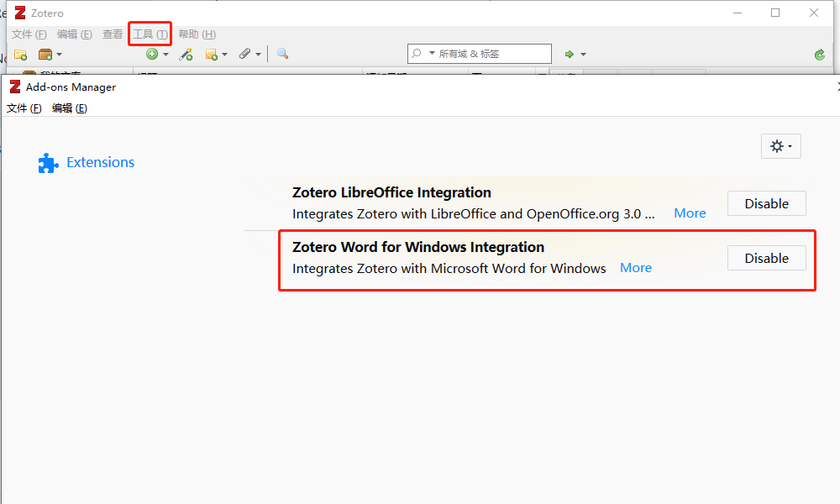Open the gear tools dropdown
840x504 pixels.
point(780,146)
